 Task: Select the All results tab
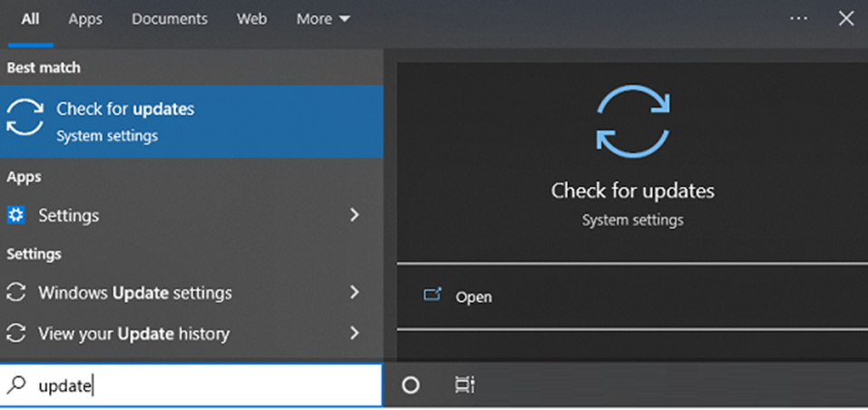[x=30, y=19]
